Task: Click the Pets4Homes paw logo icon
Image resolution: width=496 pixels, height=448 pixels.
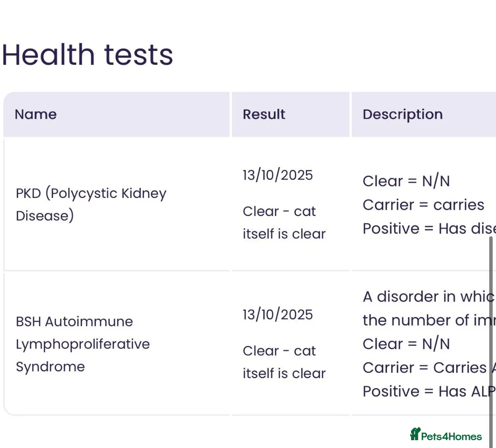Action: [415, 434]
